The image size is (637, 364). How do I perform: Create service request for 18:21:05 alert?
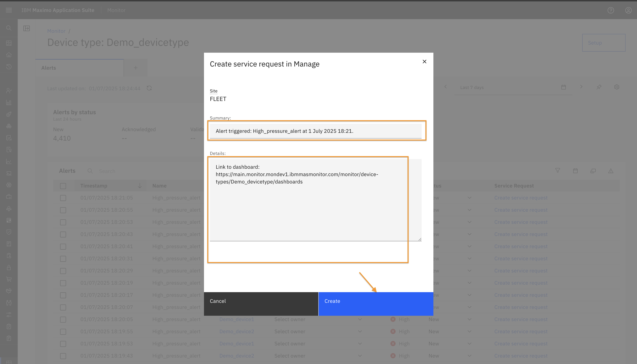click(521, 198)
